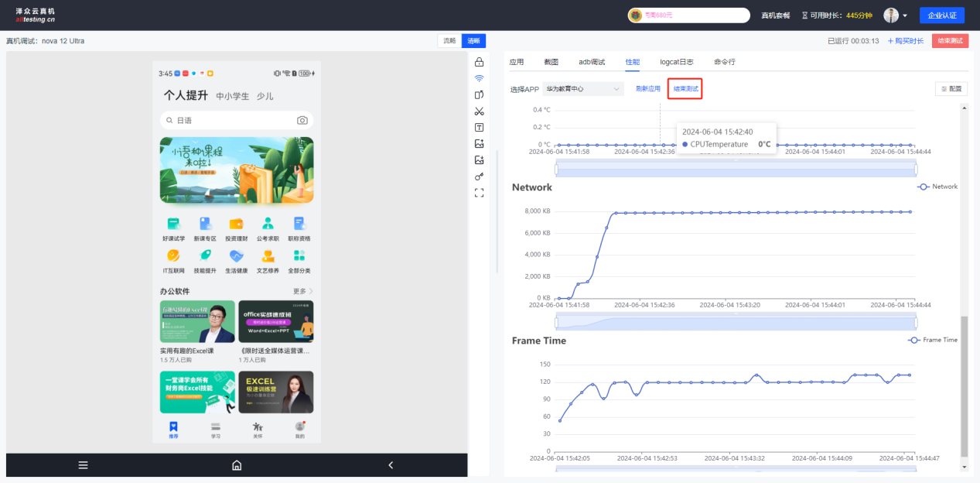The height and width of the screenshot is (483, 980).
Task: Select 清晰 video quality mode
Action: pyautogui.click(x=473, y=41)
